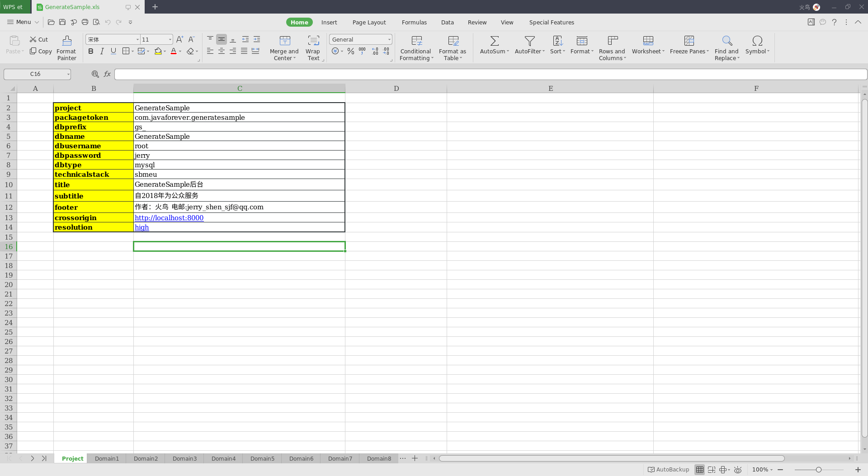Open the Name Box dropdown arrow
The height and width of the screenshot is (476, 868).
point(68,74)
